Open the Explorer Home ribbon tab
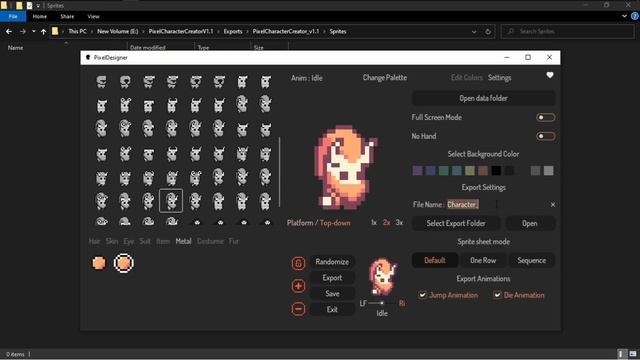 point(40,16)
